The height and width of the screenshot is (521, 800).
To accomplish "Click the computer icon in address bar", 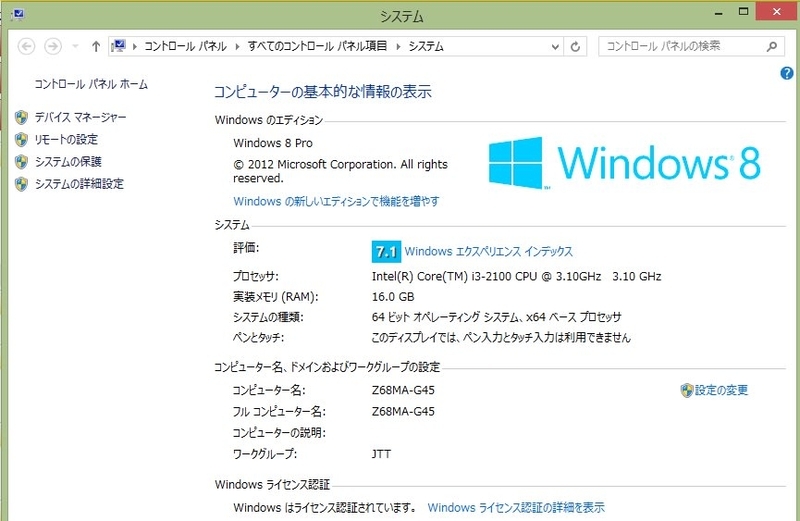I will (x=118, y=46).
